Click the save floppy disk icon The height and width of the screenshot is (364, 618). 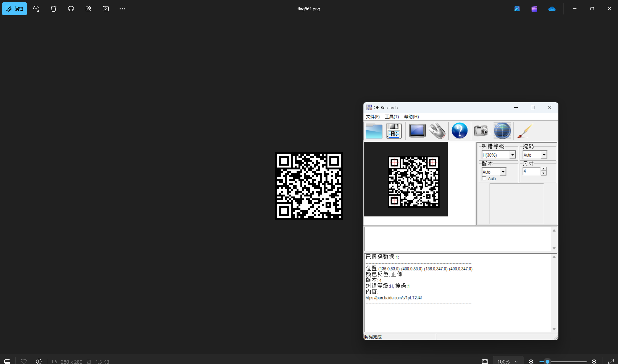[394, 131]
